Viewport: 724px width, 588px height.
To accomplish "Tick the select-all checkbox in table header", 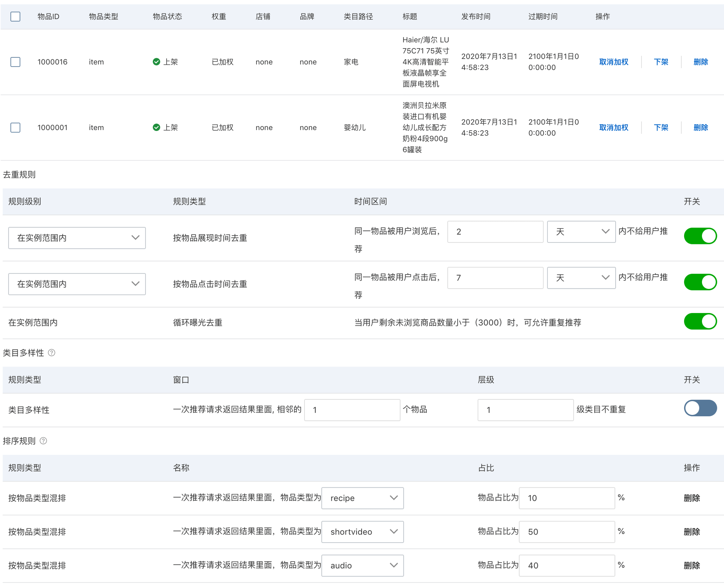I will click(15, 16).
